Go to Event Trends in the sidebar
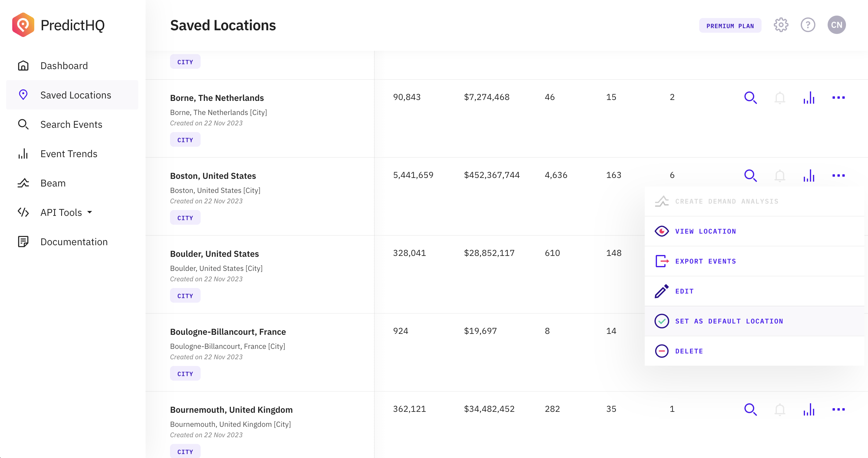 click(69, 154)
